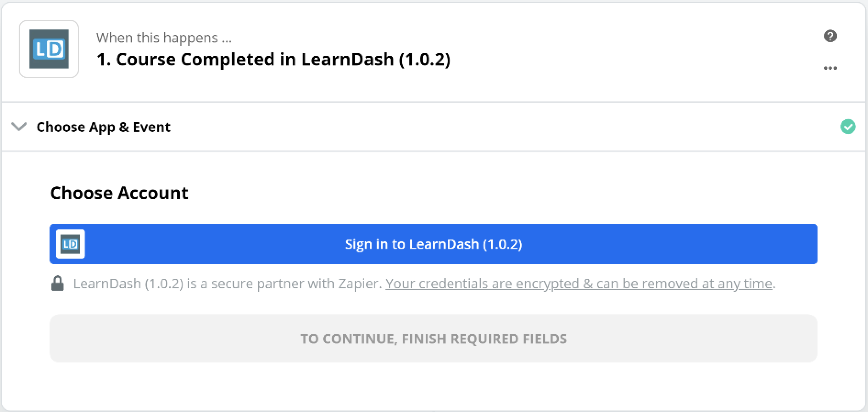
Task: Click the padlock security icon
Action: [57, 284]
